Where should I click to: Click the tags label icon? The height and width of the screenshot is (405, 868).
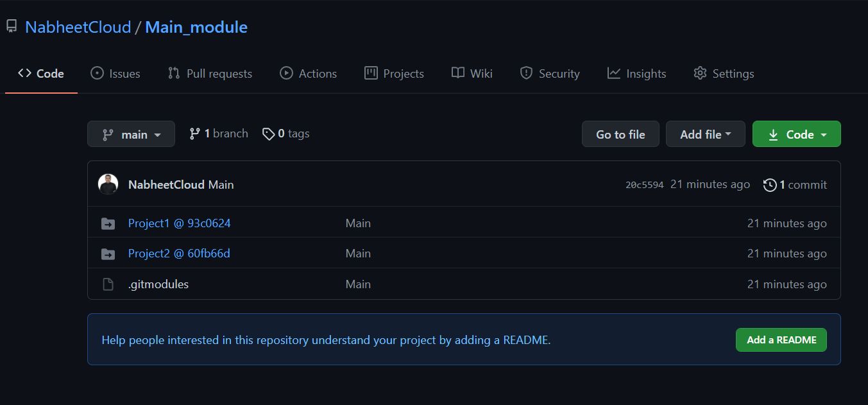coord(268,134)
